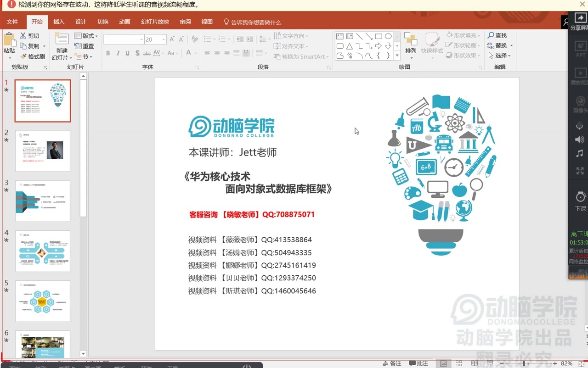Click the Increase Font Size icon
Screen dimensions: 588x368
[172, 39]
